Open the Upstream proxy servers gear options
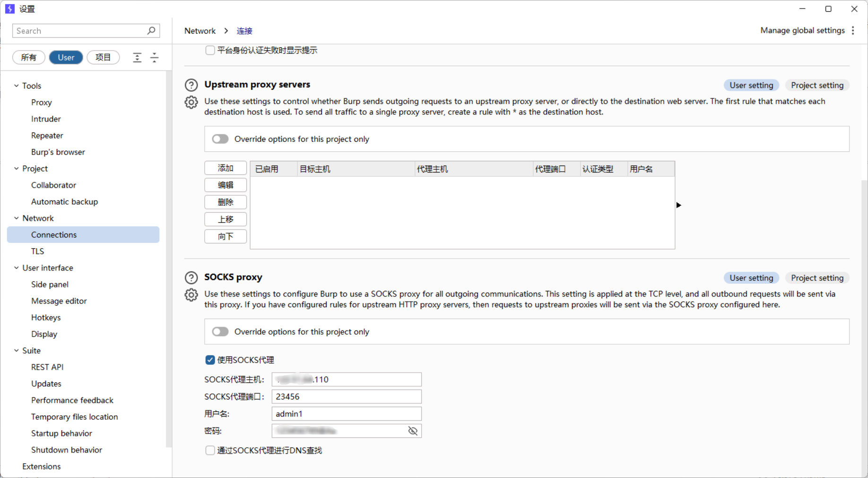This screenshot has width=868, height=478. (191, 102)
